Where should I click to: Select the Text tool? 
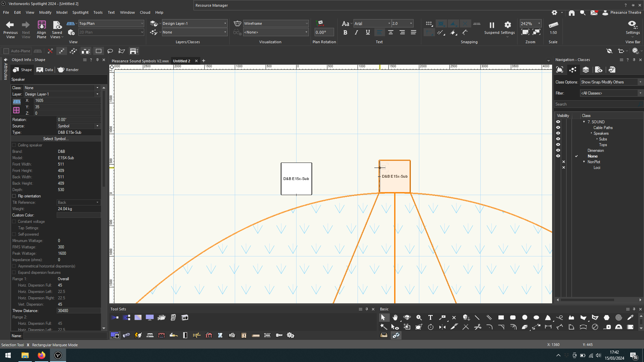pos(430,317)
